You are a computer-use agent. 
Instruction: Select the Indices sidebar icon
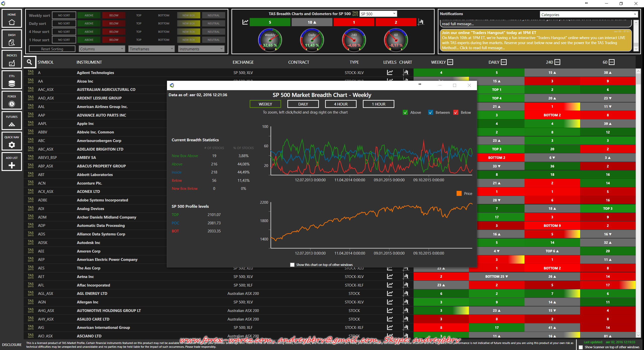point(12,60)
